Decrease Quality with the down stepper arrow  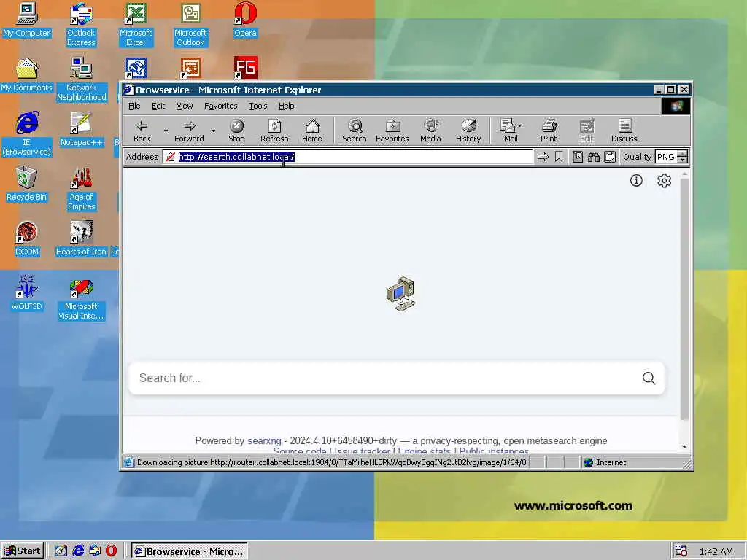pos(683,160)
